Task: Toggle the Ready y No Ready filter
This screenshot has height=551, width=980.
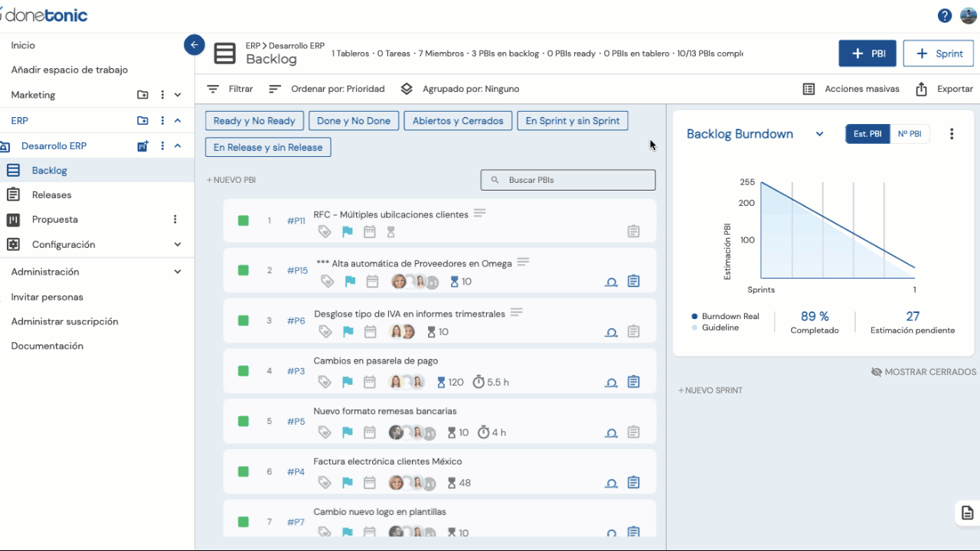Action: 254,121
